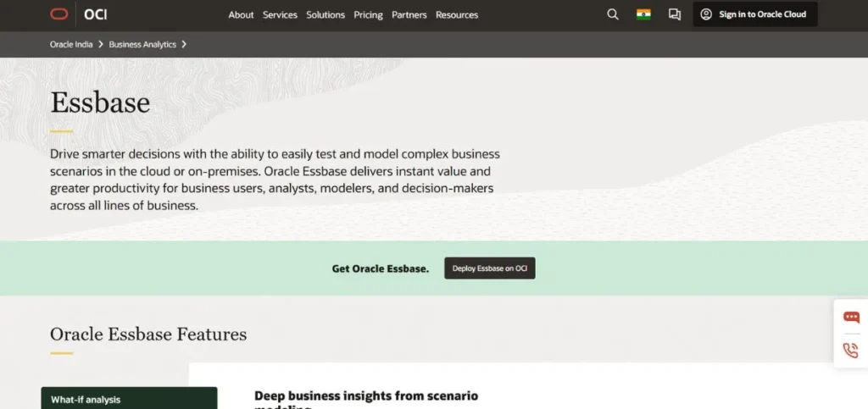The height and width of the screenshot is (409, 868).
Task: Click the India flag country selector
Action: tap(643, 14)
